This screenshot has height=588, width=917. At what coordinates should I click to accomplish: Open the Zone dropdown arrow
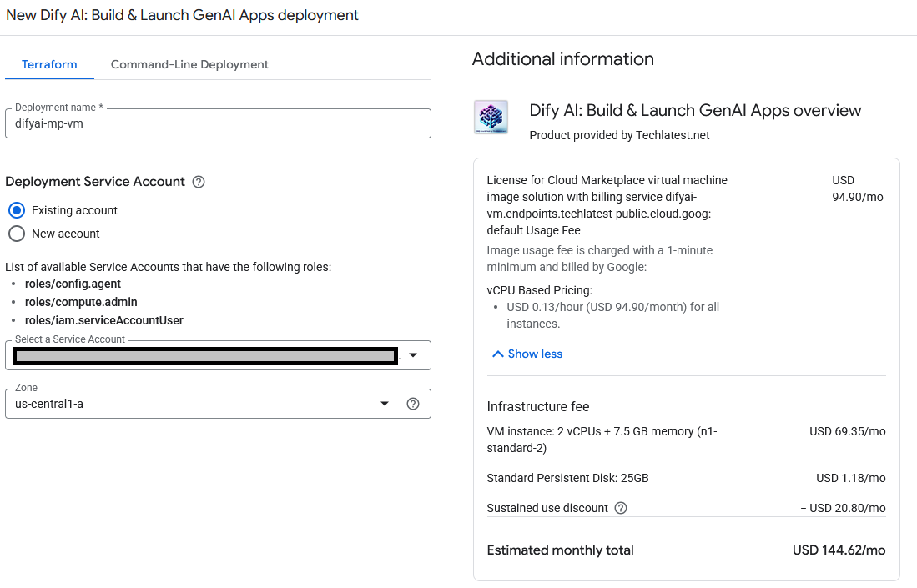(x=384, y=404)
